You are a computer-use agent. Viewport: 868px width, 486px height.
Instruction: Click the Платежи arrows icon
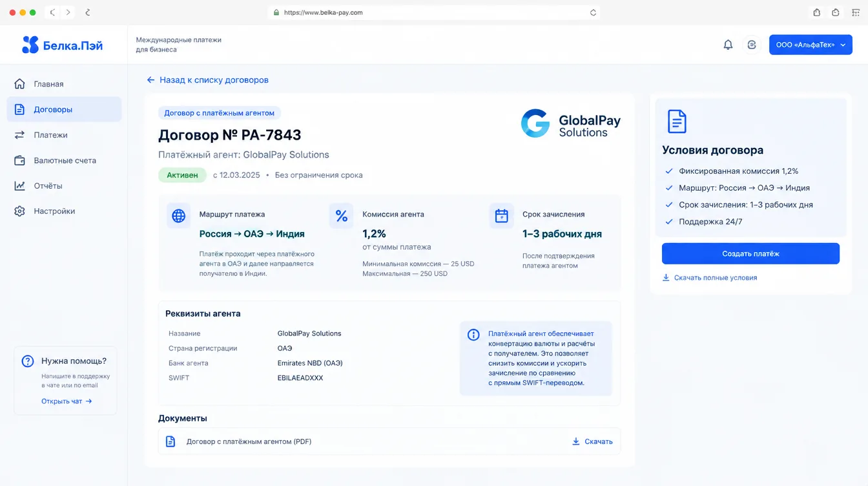tap(19, 135)
